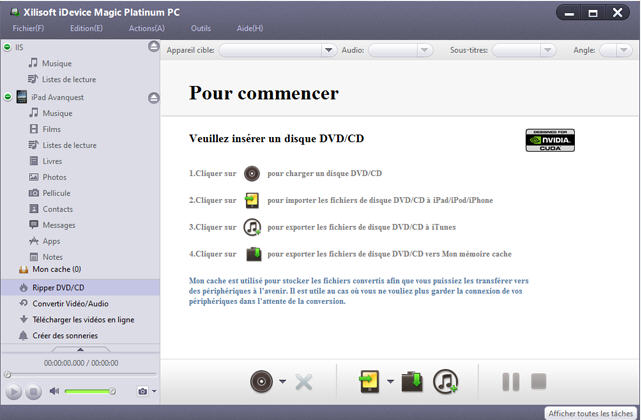Image resolution: width=641 pixels, height=420 pixels.
Task: Click the player stop button
Action: [34, 392]
